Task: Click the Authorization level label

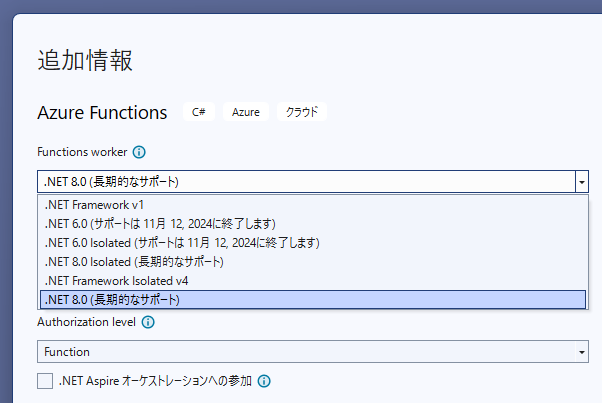Action: [x=86, y=322]
